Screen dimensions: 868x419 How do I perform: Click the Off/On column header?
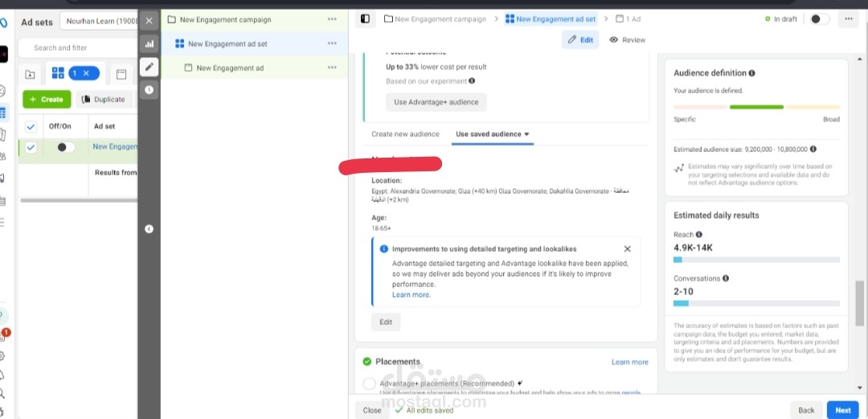pyautogui.click(x=59, y=126)
